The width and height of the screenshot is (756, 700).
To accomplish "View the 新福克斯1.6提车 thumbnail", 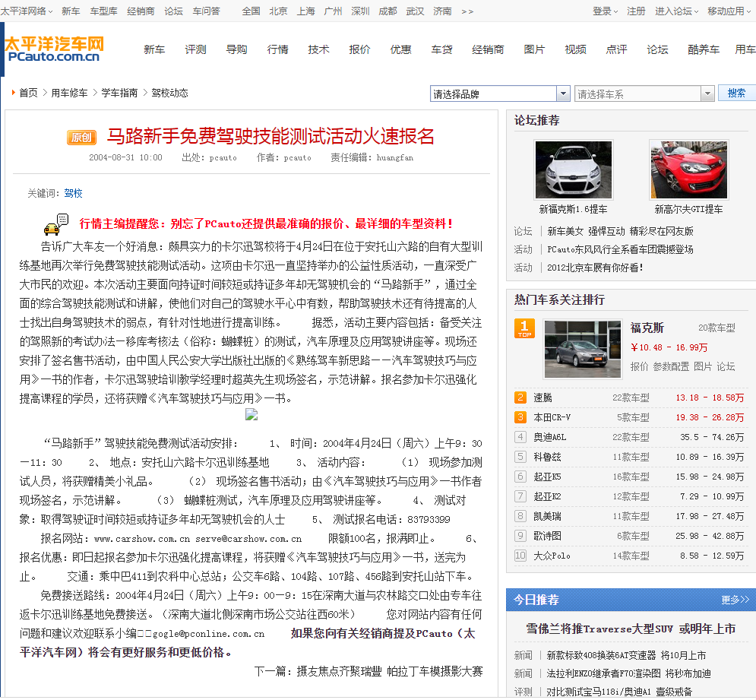I will tap(573, 170).
